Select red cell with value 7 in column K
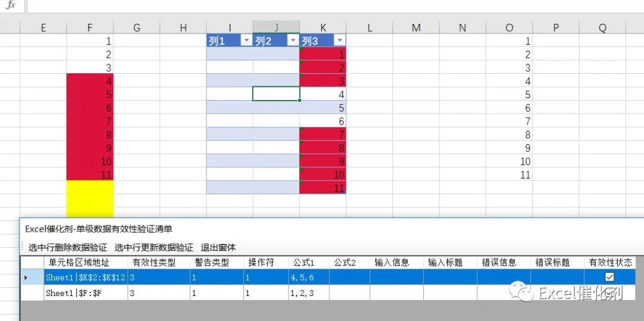Screen dimensions: 644x321 (x=323, y=134)
